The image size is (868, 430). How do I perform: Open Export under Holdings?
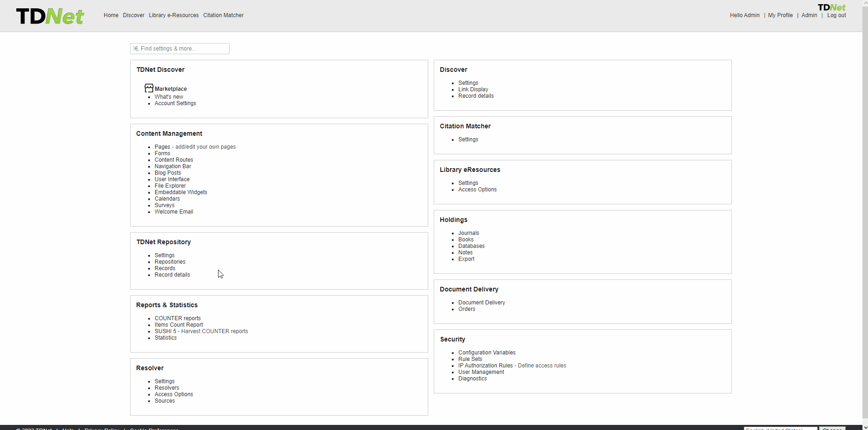pyautogui.click(x=467, y=259)
